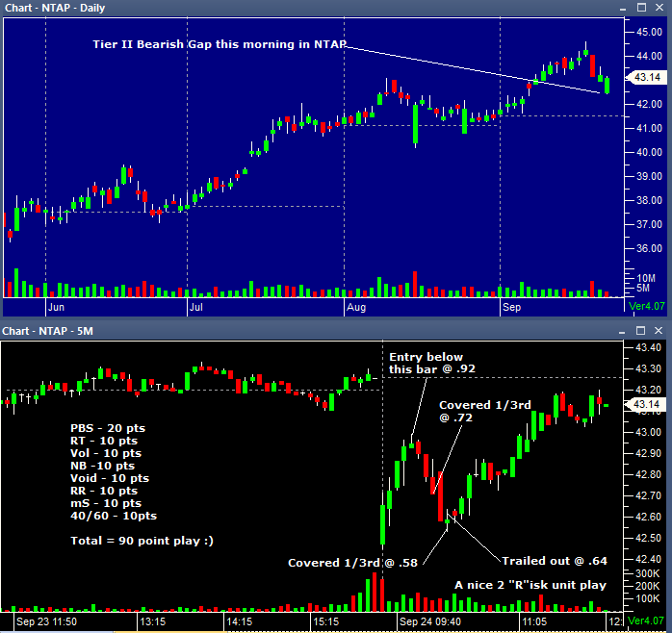
Task: Click the 37.00 price axis label
Action: [x=649, y=224]
